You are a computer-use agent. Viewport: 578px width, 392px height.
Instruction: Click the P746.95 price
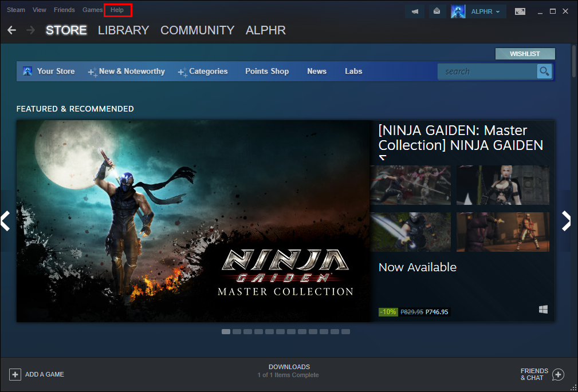click(x=437, y=312)
